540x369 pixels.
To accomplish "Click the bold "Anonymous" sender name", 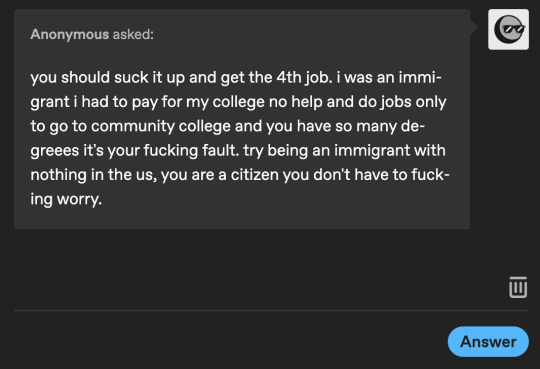I will pos(70,34).
